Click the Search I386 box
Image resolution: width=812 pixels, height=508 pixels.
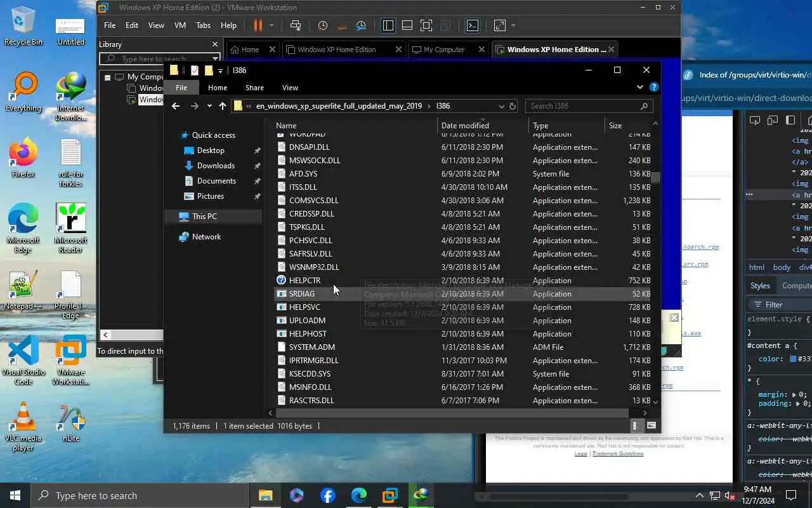pyautogui.click(x=589, y=106)
